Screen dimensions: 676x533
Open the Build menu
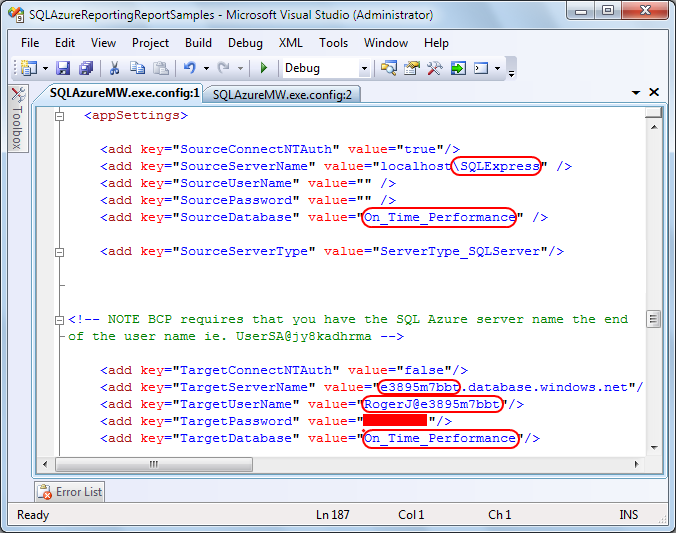coord(198,43)
